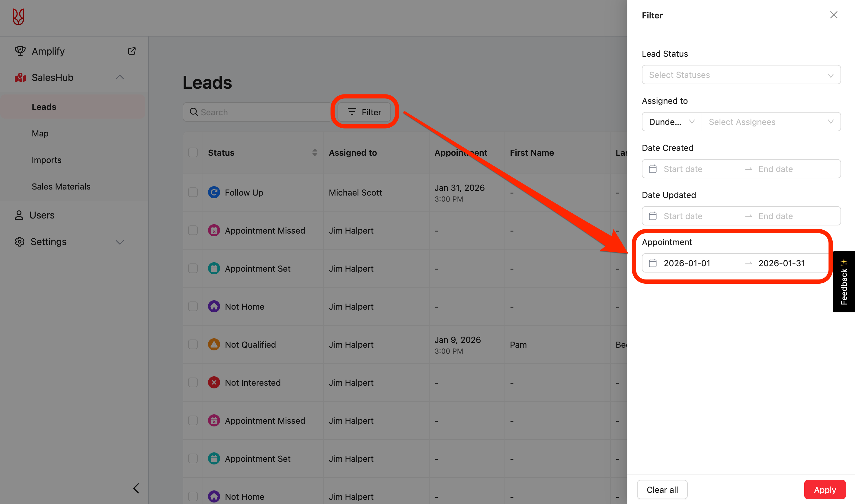Expand the Settings menu chevron
The height and width of the screenshot is (504, 855).
120,242
